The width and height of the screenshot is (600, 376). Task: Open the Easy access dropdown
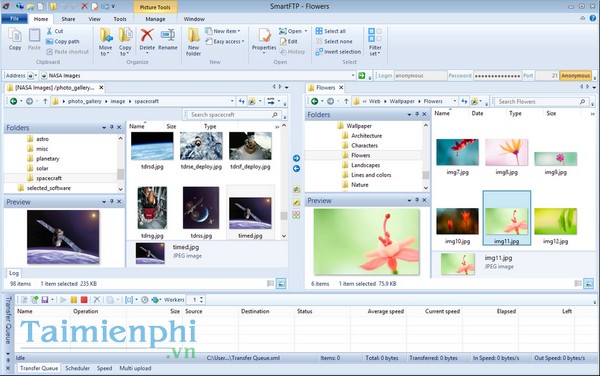click(225, 41)
